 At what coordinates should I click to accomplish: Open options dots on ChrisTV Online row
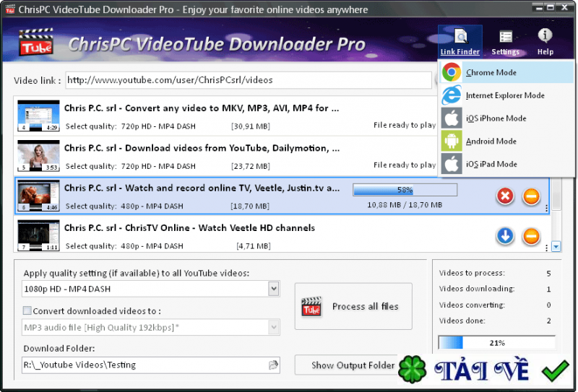tap(546, 248)
